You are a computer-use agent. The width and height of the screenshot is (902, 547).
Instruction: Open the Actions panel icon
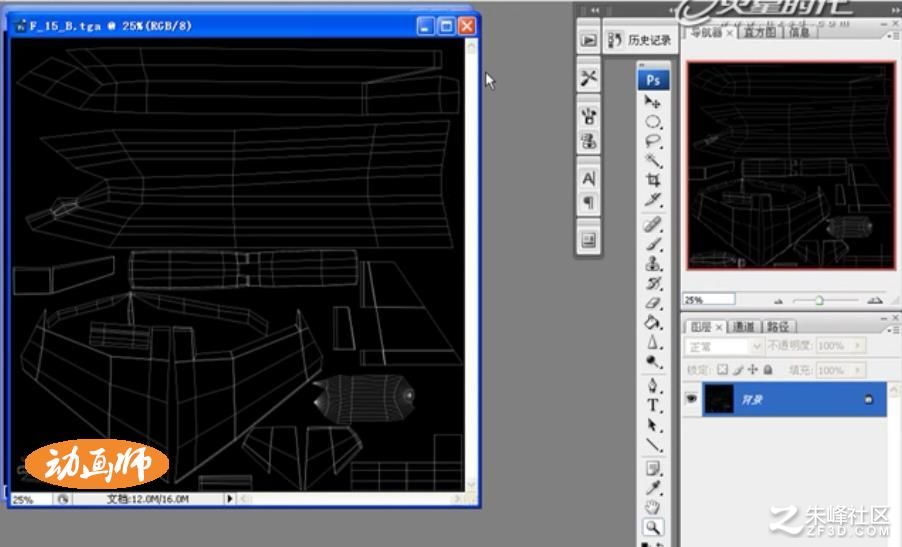point(588,40)
